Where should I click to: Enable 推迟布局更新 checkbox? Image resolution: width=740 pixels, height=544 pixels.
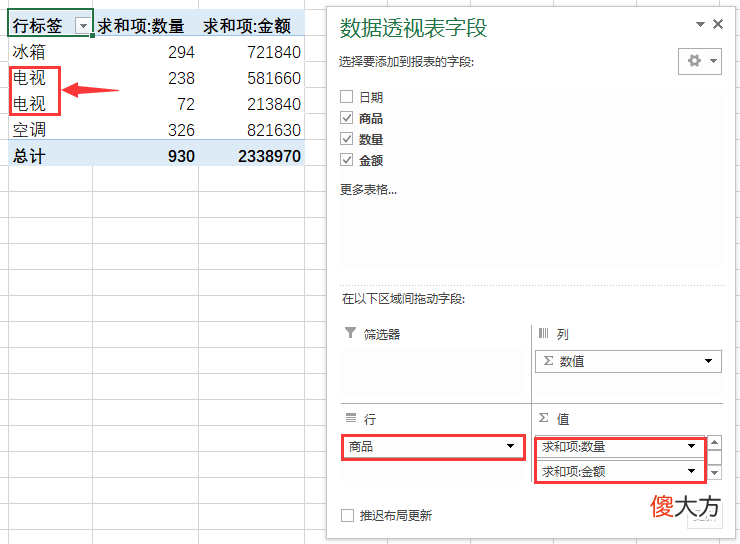pyautogui.click(x=347, y=515)
